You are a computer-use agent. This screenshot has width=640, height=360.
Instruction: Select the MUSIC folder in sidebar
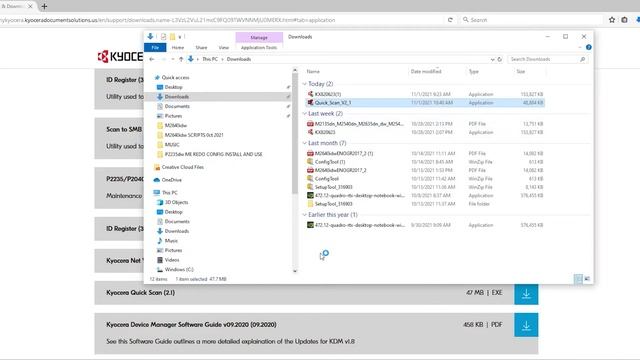coord(172,144)
